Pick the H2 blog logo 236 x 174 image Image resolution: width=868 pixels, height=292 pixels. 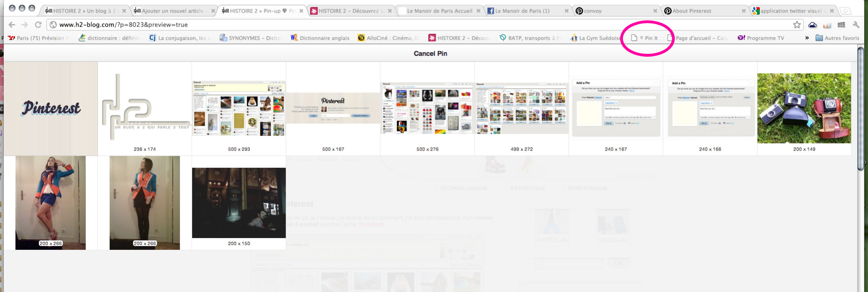pos(145,108)
